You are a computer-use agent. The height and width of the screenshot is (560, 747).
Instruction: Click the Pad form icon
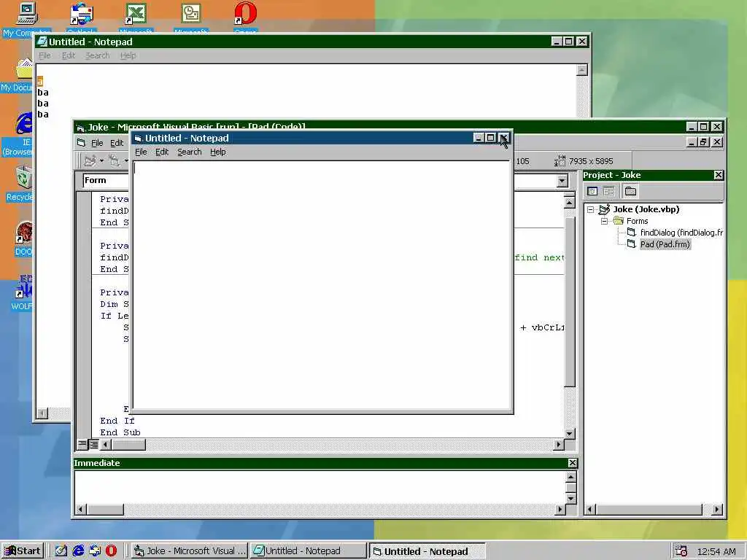coord(632,244)
